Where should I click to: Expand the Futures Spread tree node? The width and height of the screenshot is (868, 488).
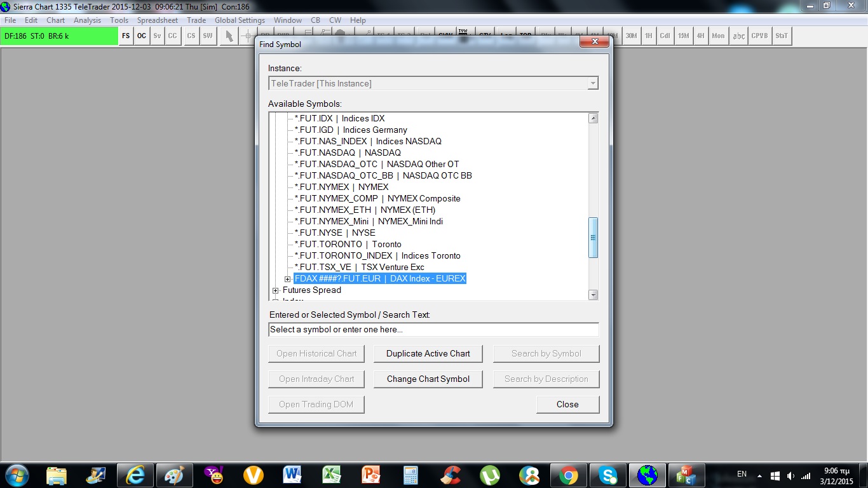coord(275,290)
